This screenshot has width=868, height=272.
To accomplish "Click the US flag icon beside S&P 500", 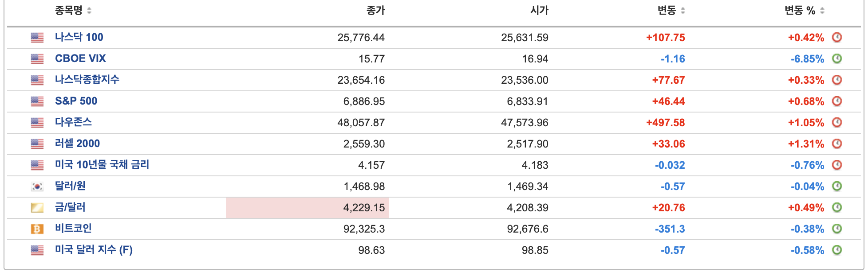I will tap(37, 101).
